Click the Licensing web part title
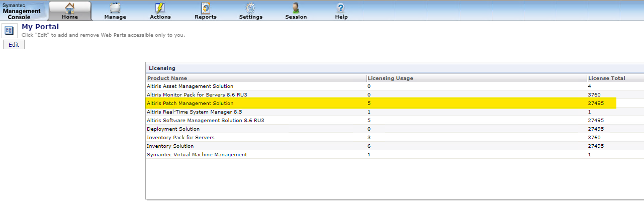Image resolution: width=644 pixels, height=202 pixels. 162,68
